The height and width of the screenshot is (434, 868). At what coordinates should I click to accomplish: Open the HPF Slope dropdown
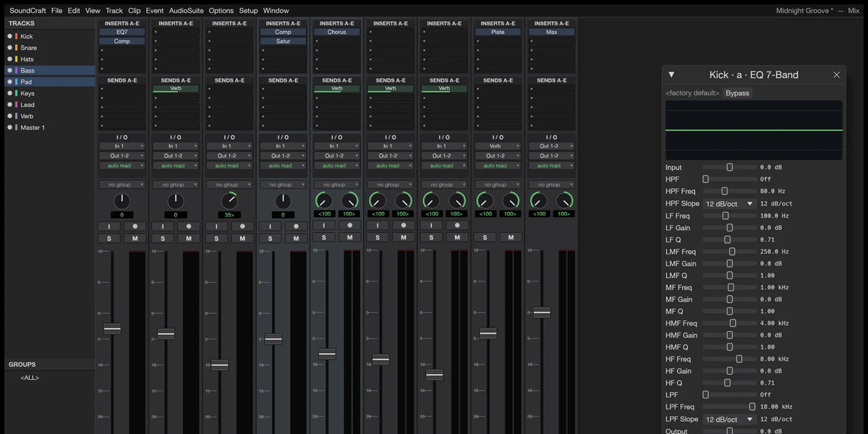click(730, 204)
